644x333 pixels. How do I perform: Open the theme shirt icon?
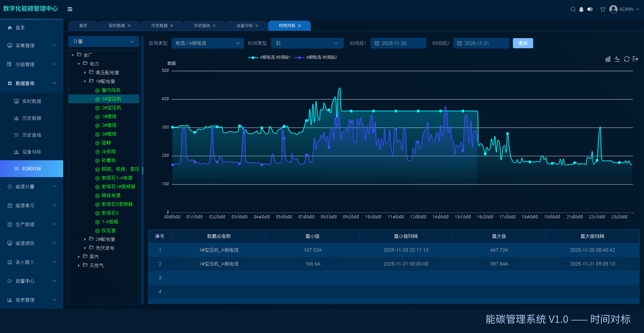coord(602,9)
